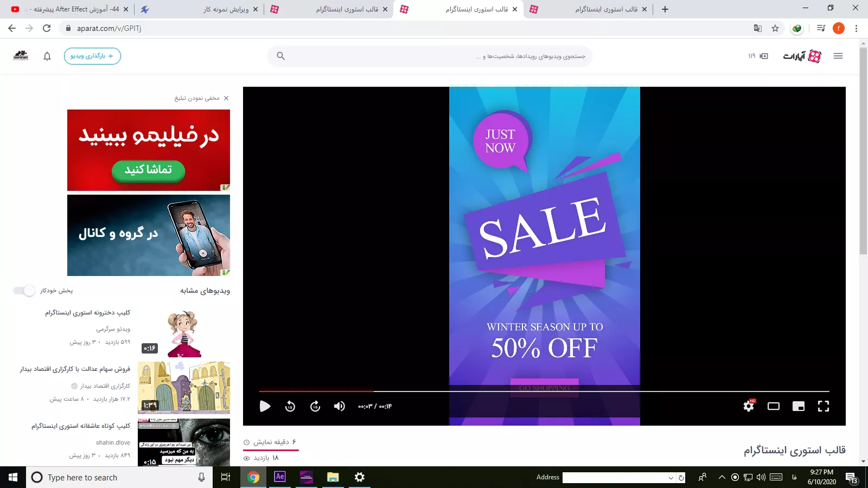Focus the Aparat search field

[x=430, y=56]
